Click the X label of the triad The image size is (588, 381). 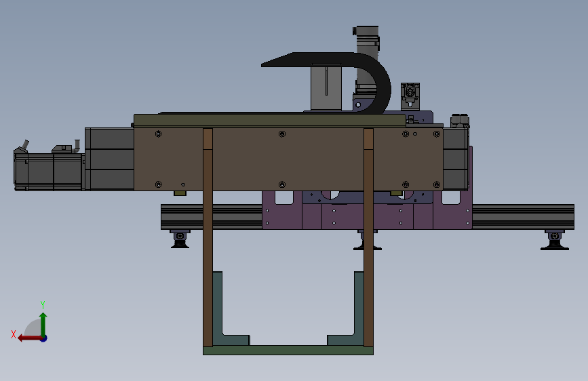(14, 334)
